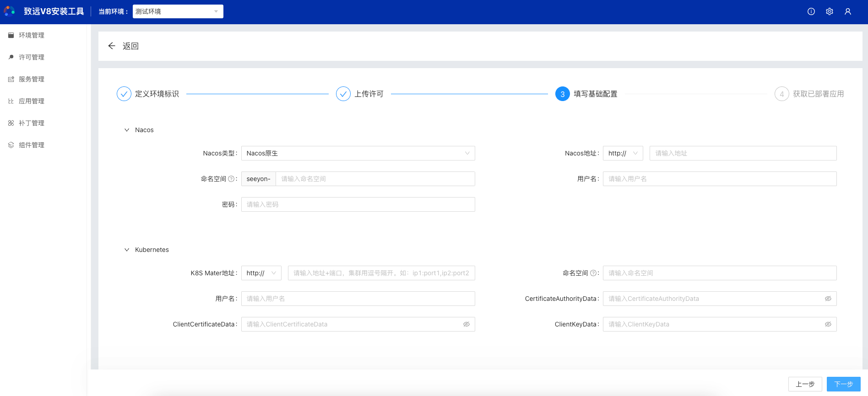Collapse the Kubernetes section
Image resolution: width=868 pixels, height=396 pixels.
pyautogui.click(x=127, y=250)
